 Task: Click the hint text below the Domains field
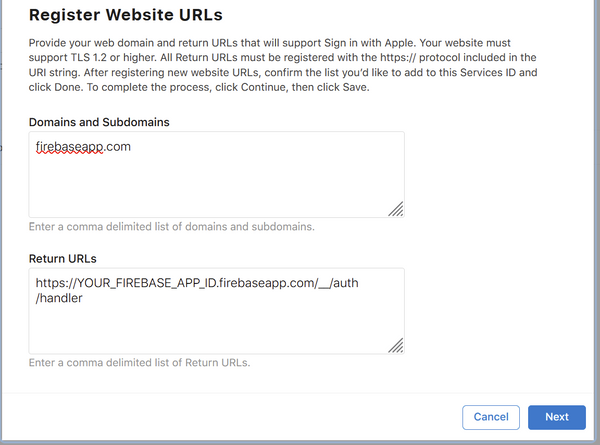point(171,227)
